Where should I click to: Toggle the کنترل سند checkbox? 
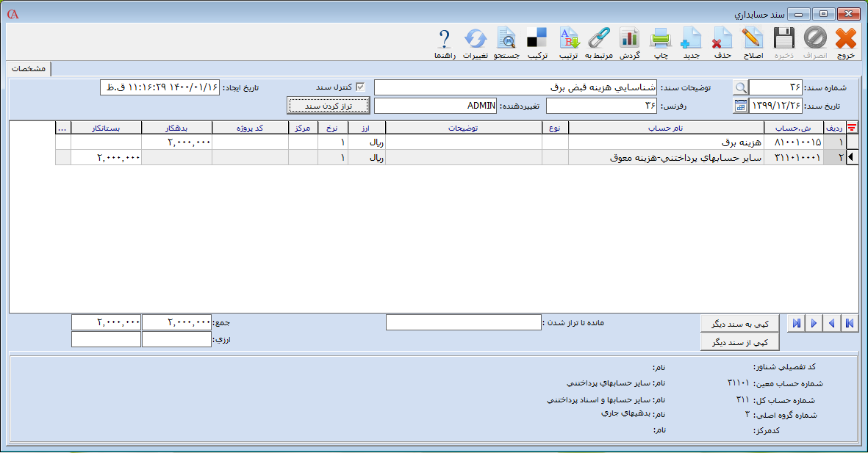pyautogui.click(x=360, y=87)
